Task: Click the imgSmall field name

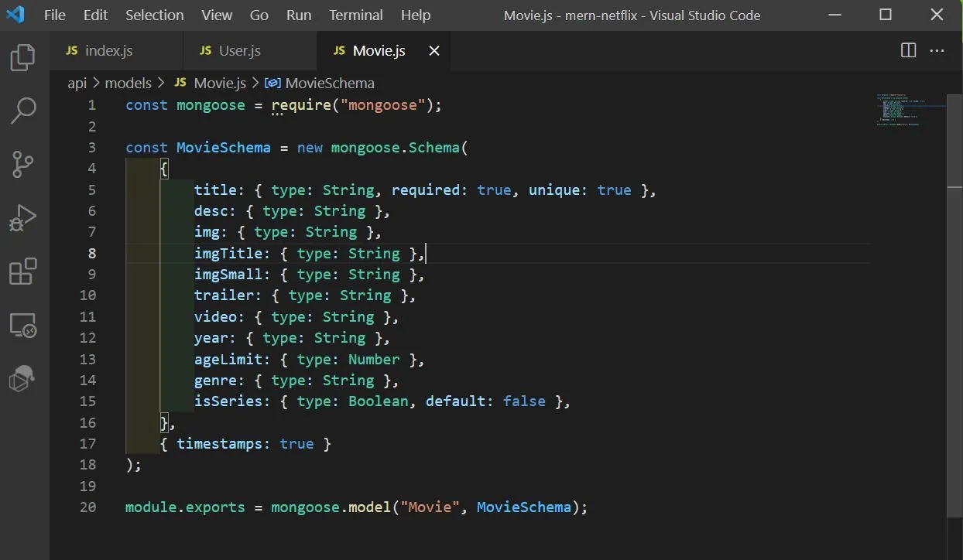Action: 228,275
